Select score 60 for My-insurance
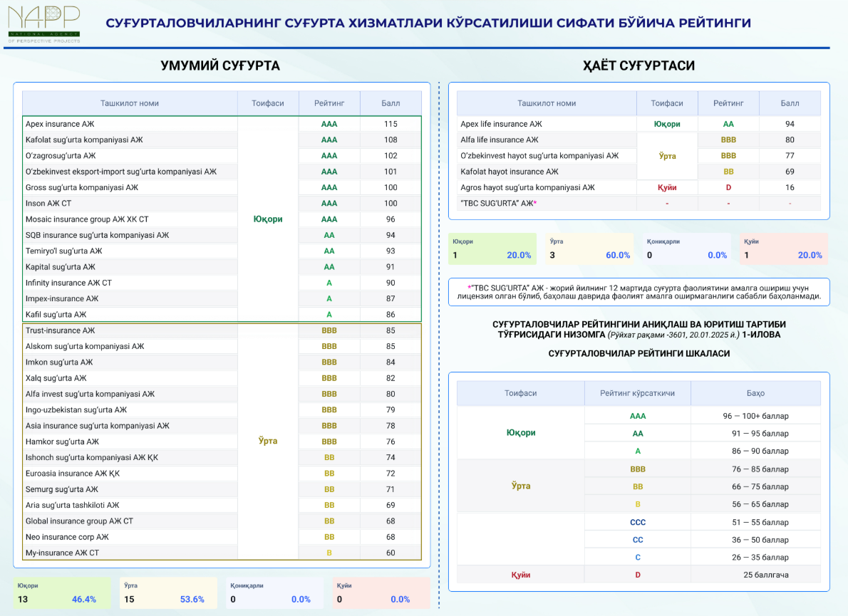Image resolution: width=848 pixels, height=616 pixels. 391,553
